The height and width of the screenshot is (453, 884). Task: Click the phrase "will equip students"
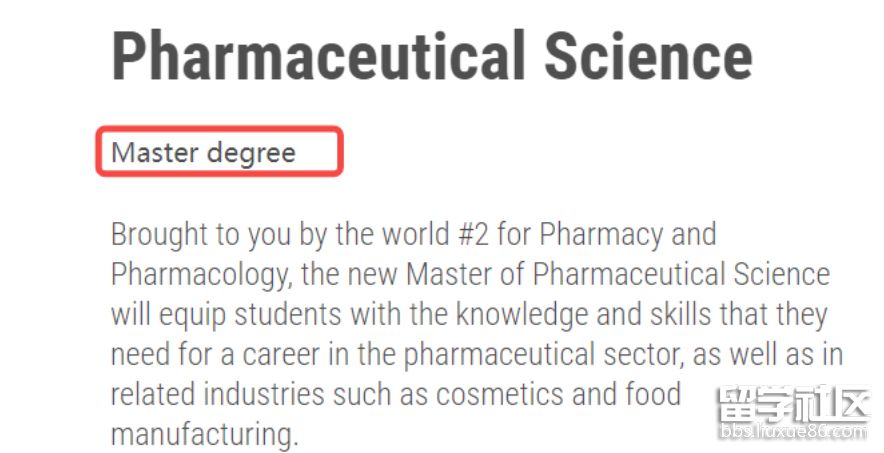pos(226,316)
